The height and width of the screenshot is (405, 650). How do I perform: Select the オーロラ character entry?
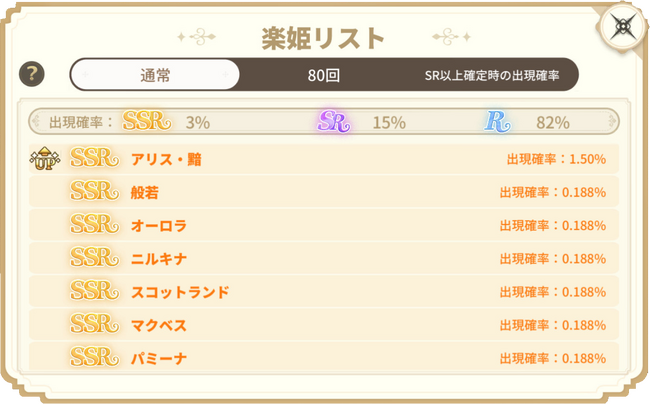pyautogui.click(x=159, y=225)
